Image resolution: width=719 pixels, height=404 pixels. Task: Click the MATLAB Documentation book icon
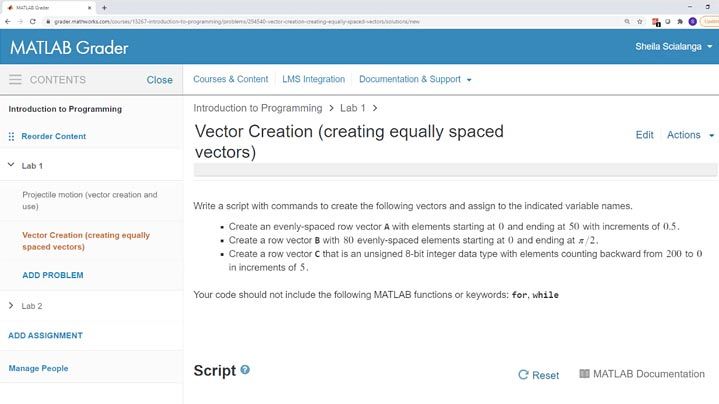coord(584,374)
